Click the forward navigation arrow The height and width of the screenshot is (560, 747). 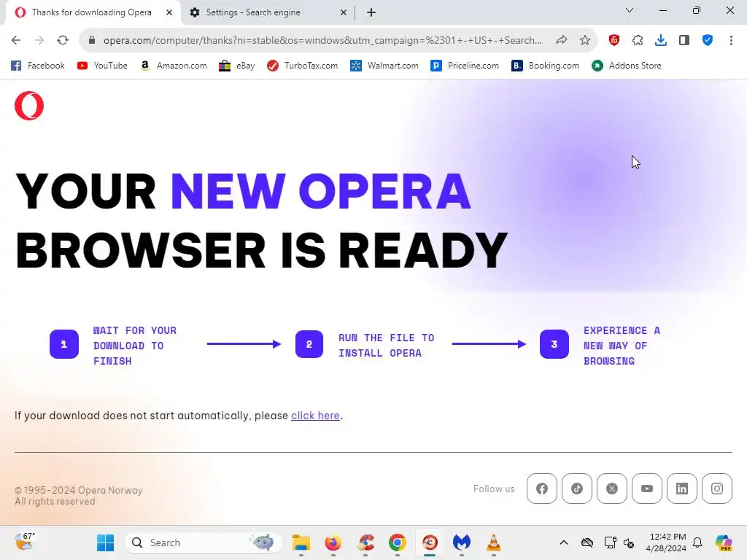click(x=39, y=41)
